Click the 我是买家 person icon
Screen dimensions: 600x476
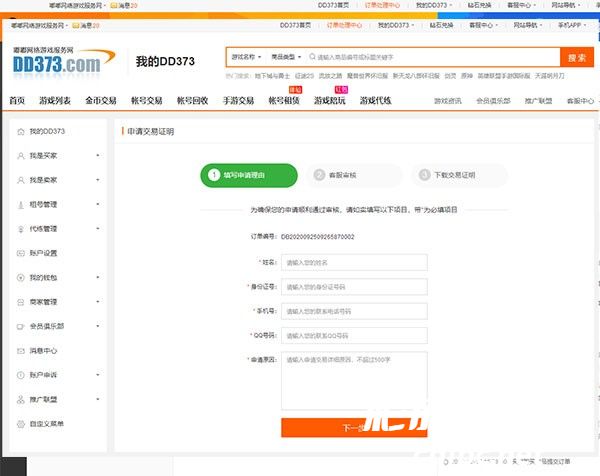[x=21, y=156]
